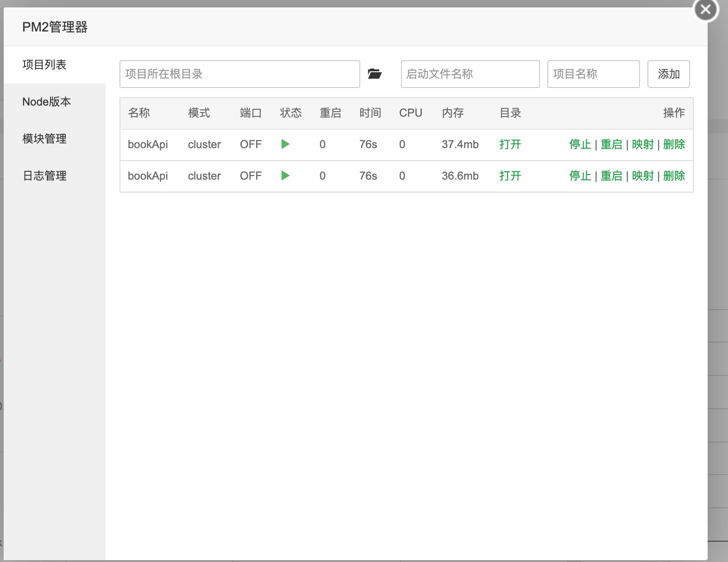Open the 项目列表 tab

(44, 65)
